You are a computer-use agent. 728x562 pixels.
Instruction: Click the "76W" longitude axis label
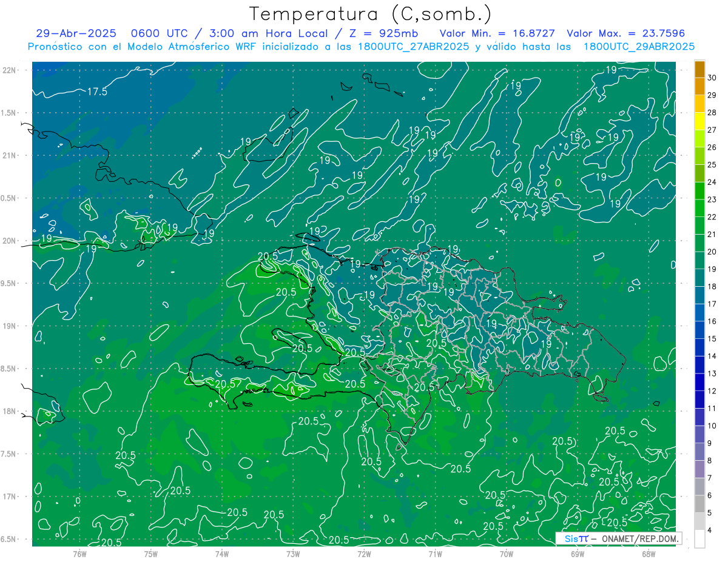[79, 554]
